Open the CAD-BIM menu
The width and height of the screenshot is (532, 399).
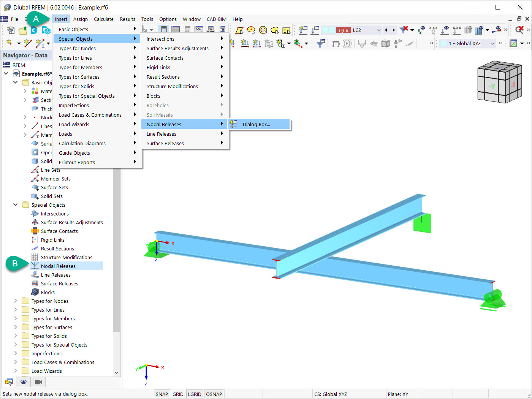coord(217,19)
